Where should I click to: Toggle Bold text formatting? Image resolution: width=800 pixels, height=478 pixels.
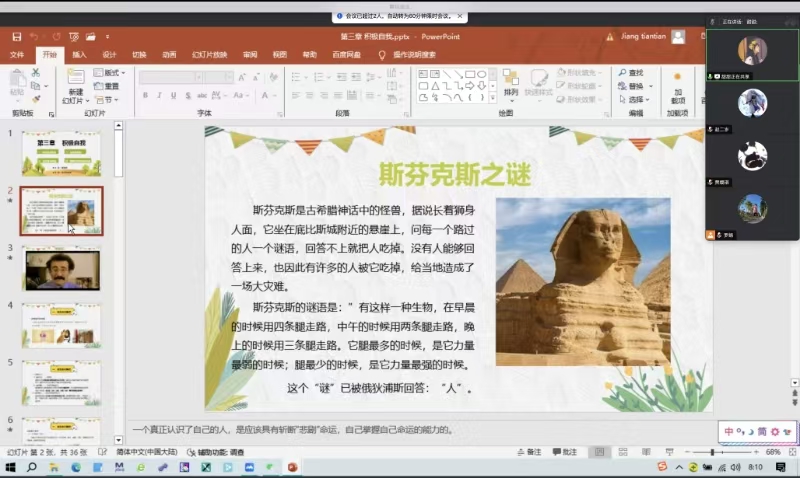pyautogui.click(x=146, y=96)
